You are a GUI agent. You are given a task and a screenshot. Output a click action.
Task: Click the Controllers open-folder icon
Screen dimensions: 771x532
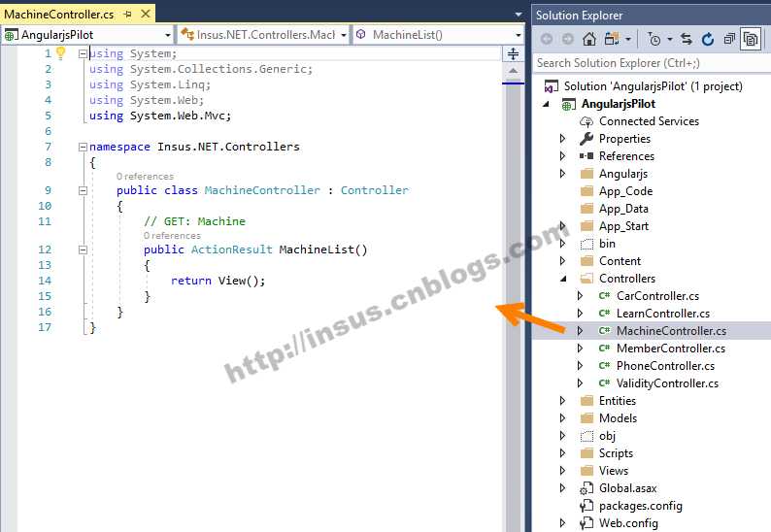pyautogui.click(x=587, y=279)
